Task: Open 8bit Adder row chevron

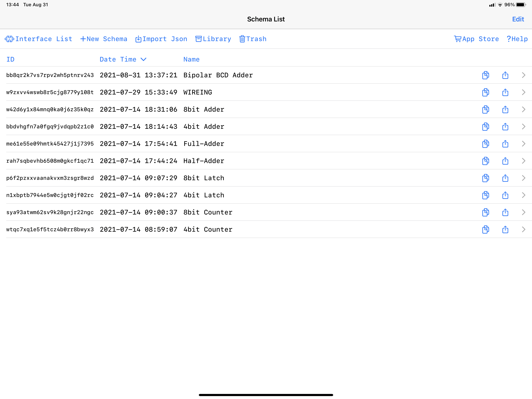Action: point(523,109)
